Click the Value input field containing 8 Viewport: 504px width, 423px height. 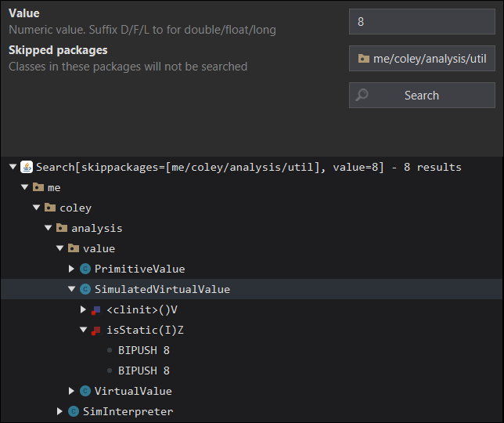[422, 22]
